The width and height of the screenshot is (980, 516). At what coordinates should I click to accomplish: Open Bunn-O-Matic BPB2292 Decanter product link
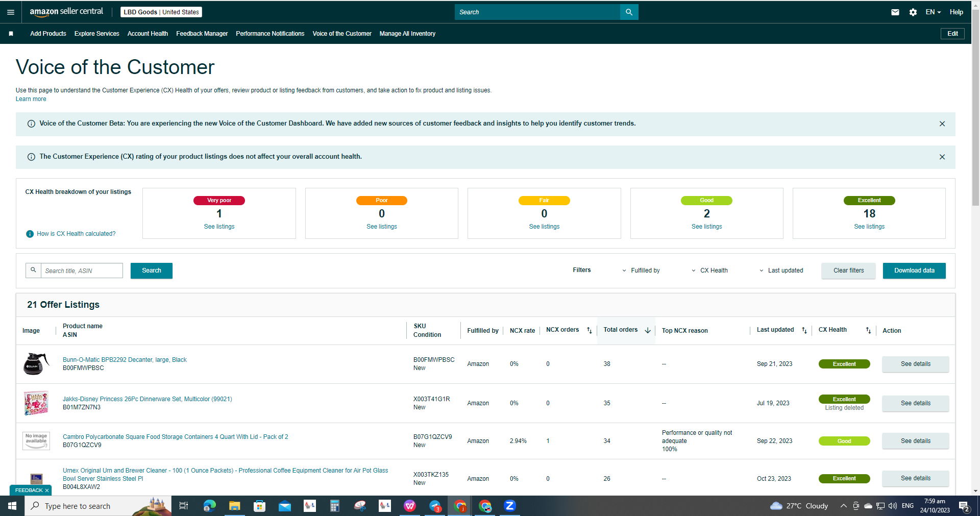pos(125,360)
